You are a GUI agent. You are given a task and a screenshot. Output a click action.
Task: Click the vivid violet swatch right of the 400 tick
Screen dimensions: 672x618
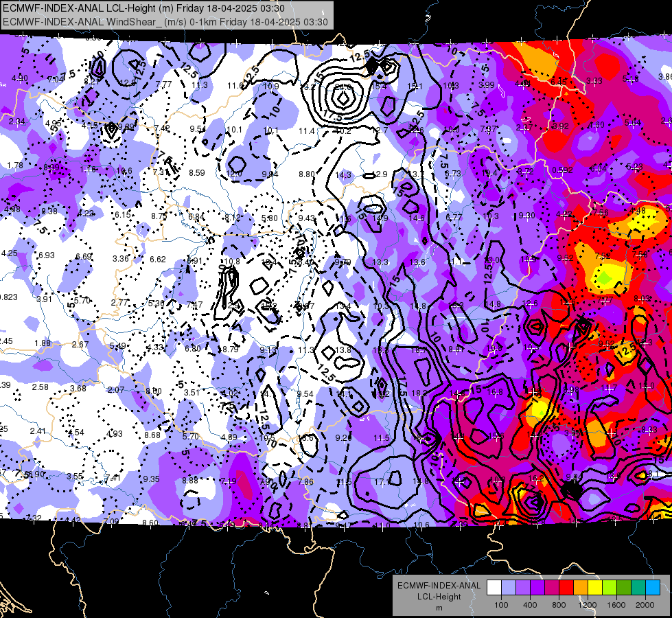(x=537, y=588)
